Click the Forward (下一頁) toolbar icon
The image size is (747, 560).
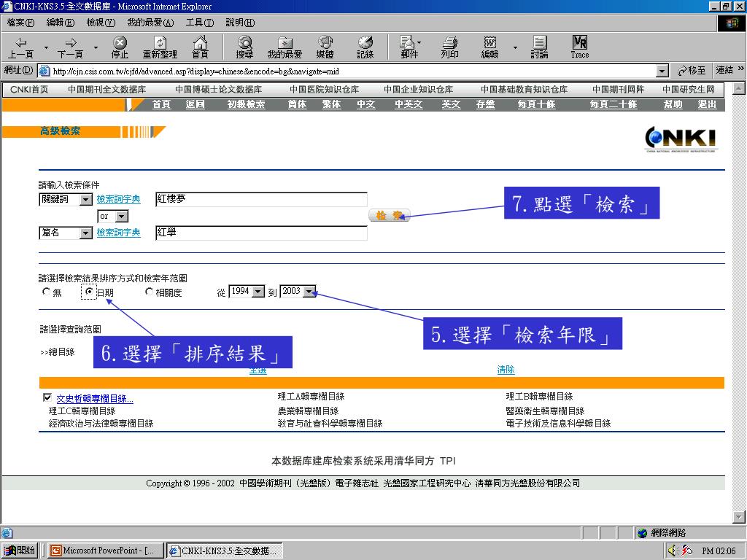(70, 47)
